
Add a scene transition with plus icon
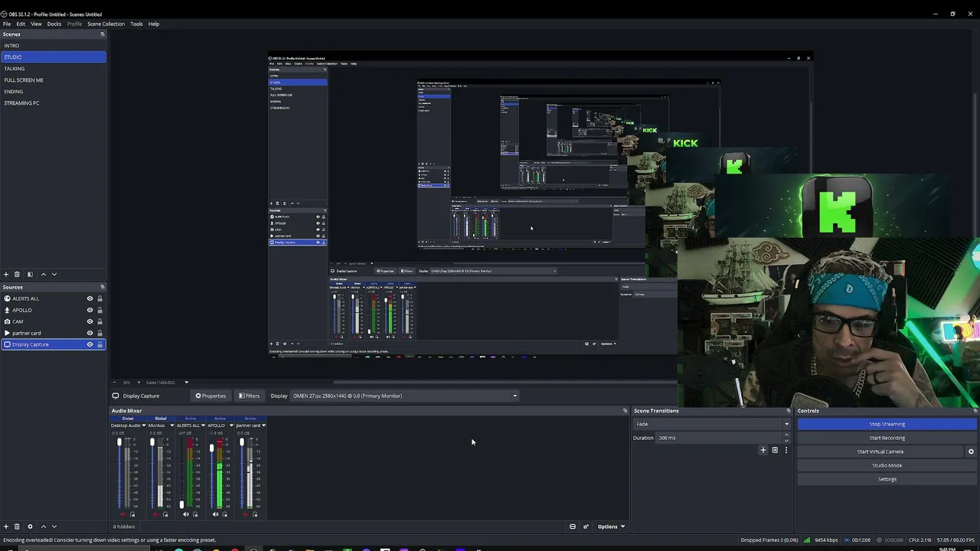763,450
